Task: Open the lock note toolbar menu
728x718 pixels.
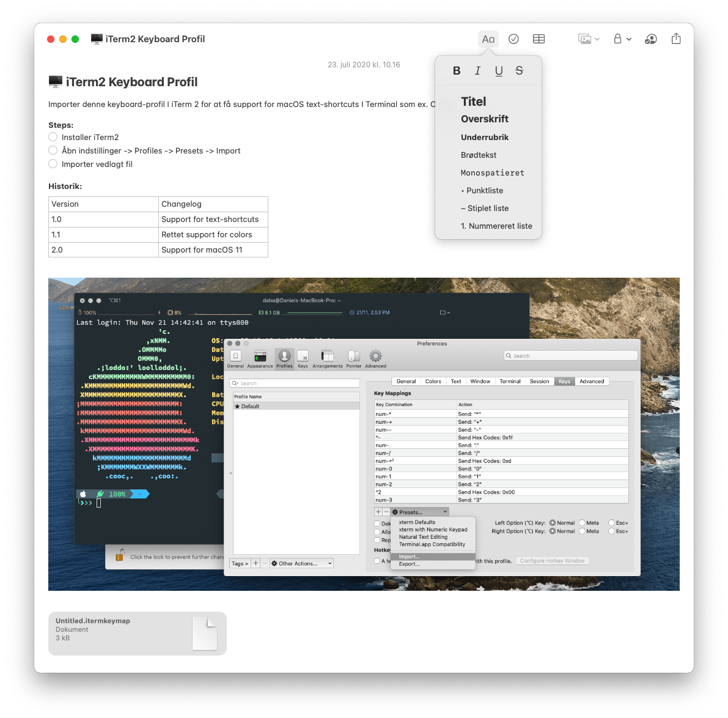Action: [x=622, y=39]
